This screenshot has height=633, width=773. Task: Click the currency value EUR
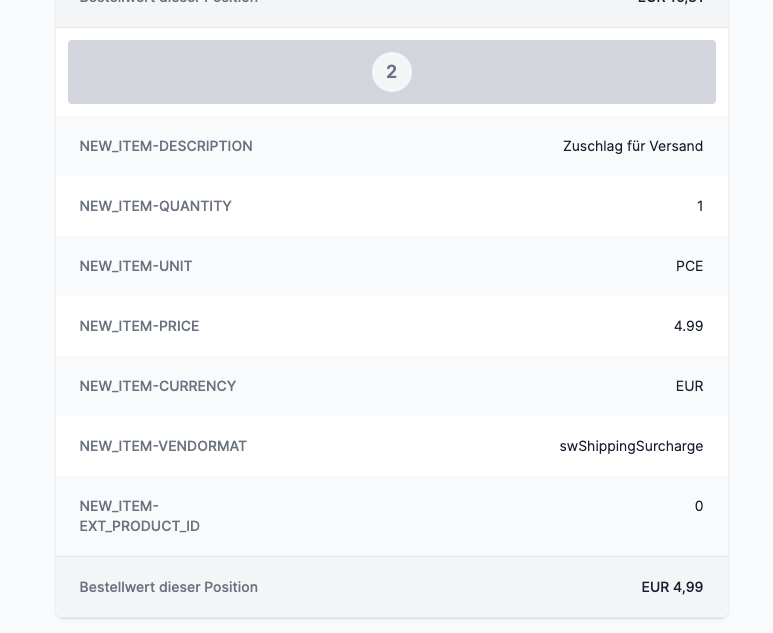[689, 386]
